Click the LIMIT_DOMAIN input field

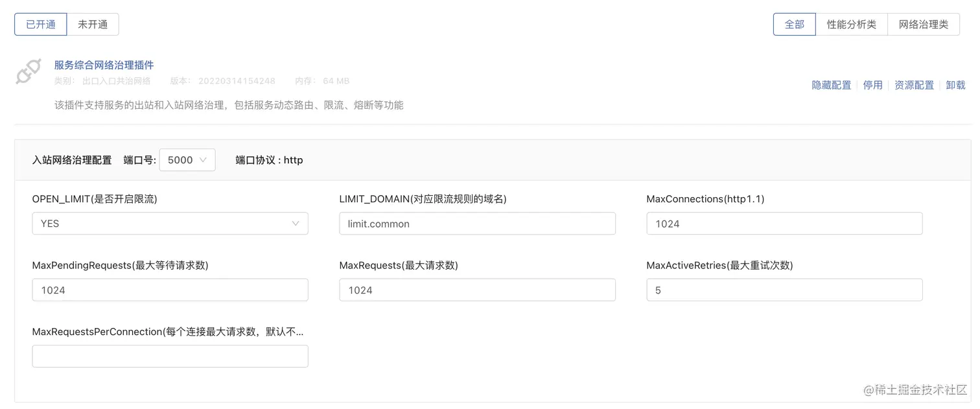(477, 223)
